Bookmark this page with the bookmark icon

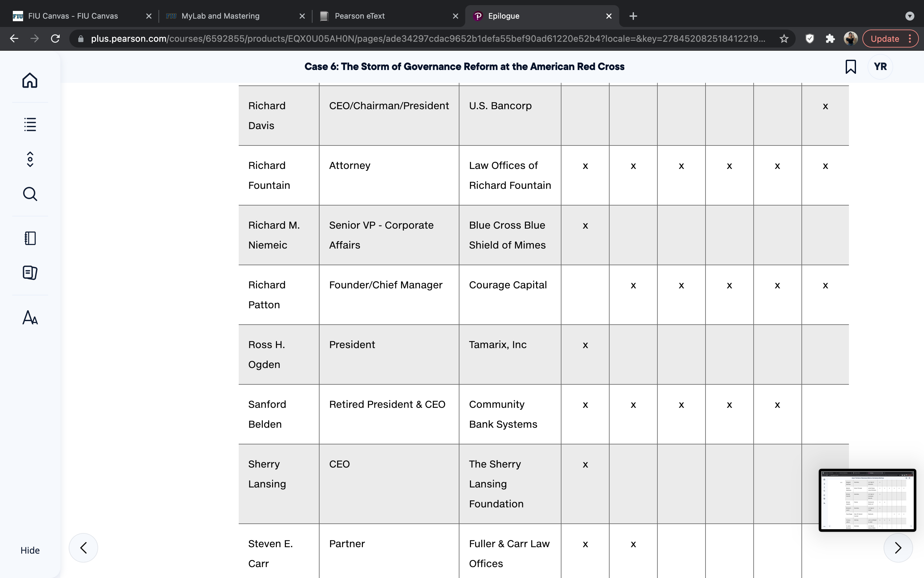850,66
